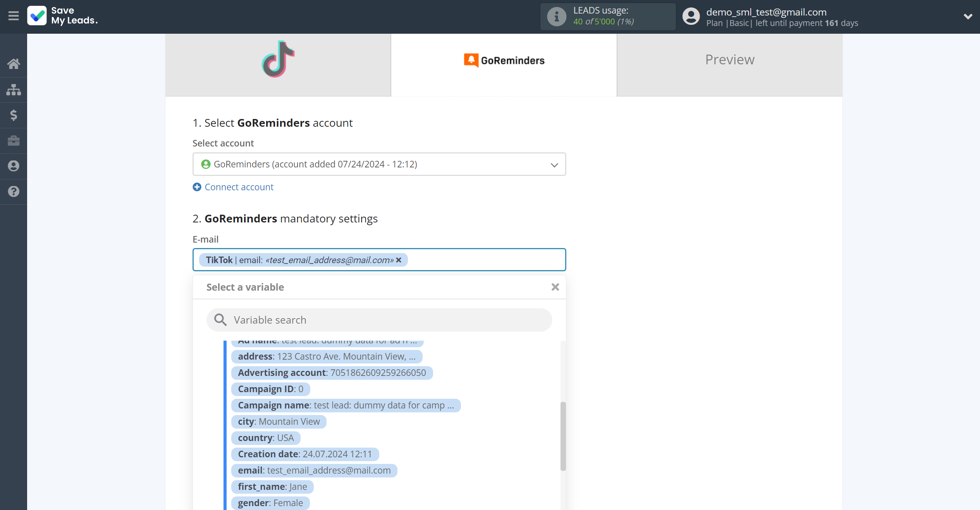The height and width of the screenshot is (510, 980).
Task: Go to the home dashboard icon
Action: [x=14, y=64]
